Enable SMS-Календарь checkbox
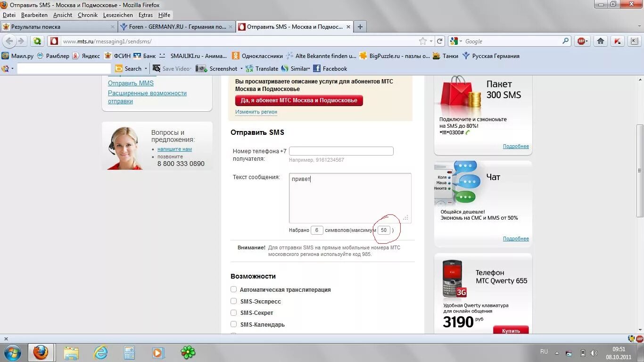This screenshot has height=362, width=644. tap(233, 324)
